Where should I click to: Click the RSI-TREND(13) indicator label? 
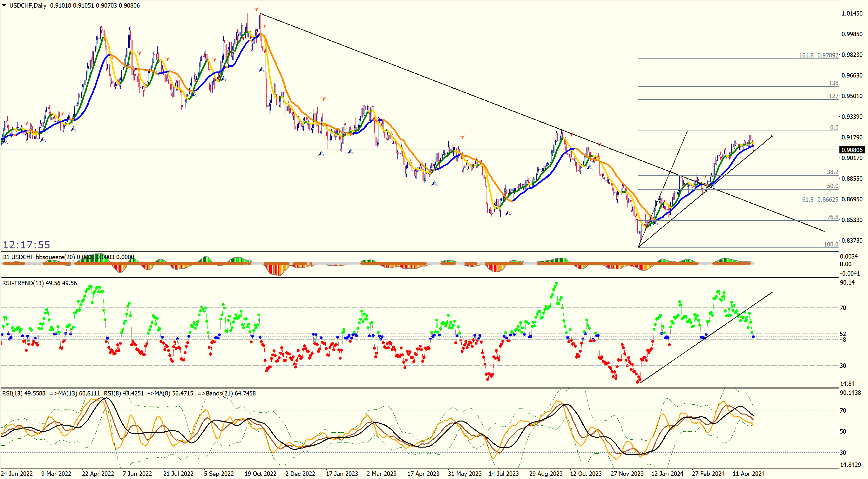[23, 283]
